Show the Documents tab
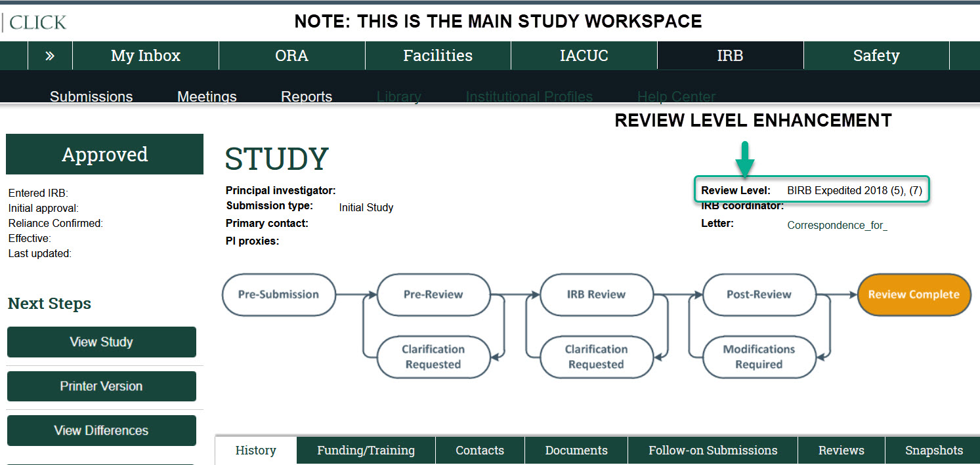Screen dimensions: 980x465 576,451
